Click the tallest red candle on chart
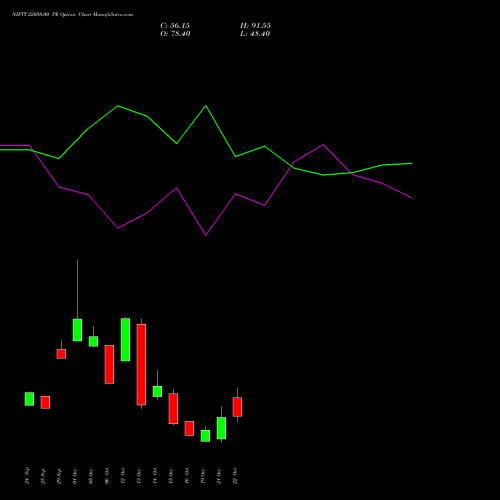Screen dimensions: 500x500 pyautogui.click(x=141, y=365)
